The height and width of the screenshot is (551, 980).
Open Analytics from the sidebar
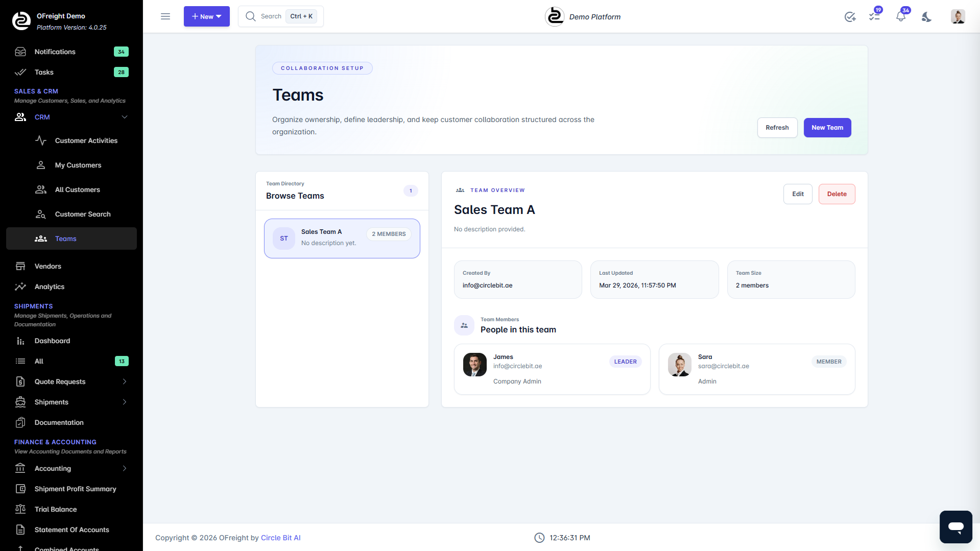tap(50, 286)
